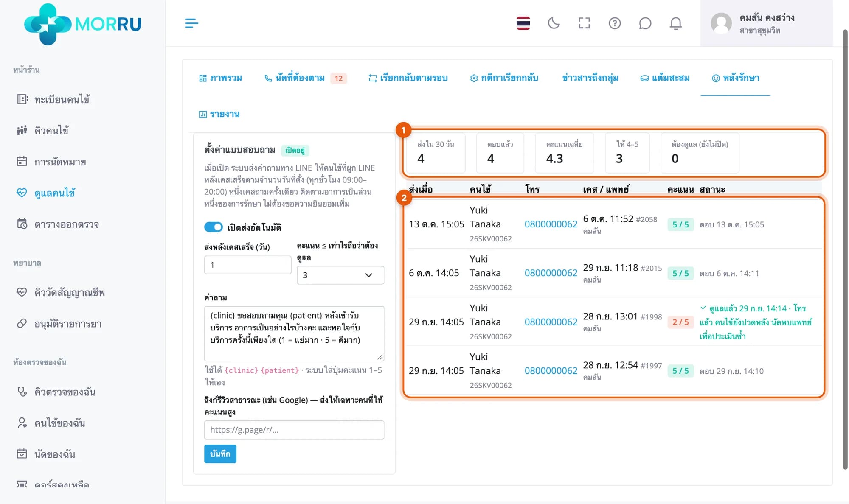Click the page vertical scrollbar
Screen dimensions: 849x504
coord(845,250)
